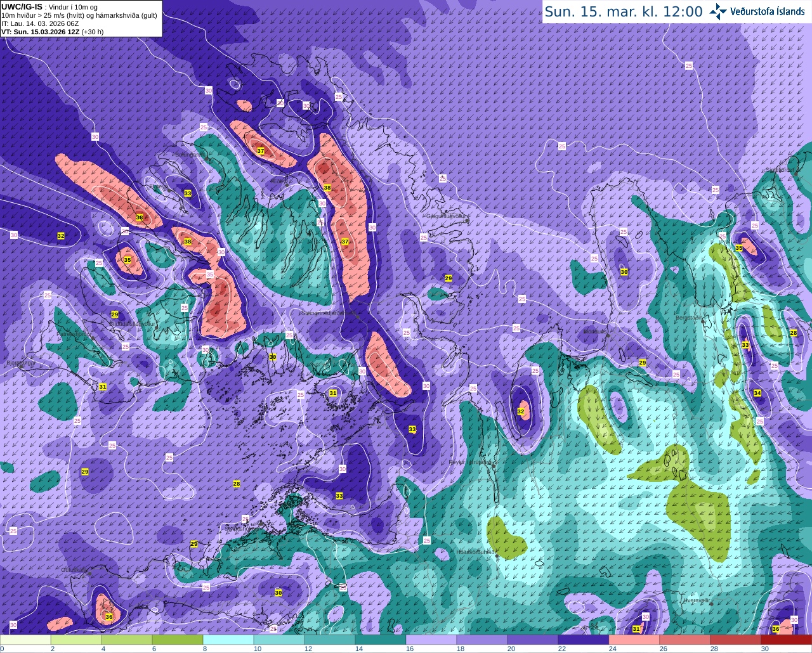Click the Bíldudalsflugvöllur station label
Viewport: 812px width, 653px height.
133,323
